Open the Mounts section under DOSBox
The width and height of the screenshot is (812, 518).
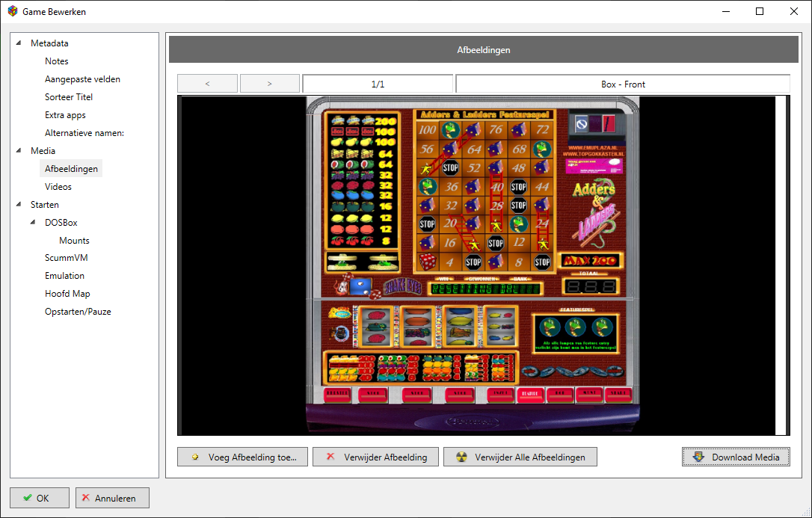coord(74,241)
